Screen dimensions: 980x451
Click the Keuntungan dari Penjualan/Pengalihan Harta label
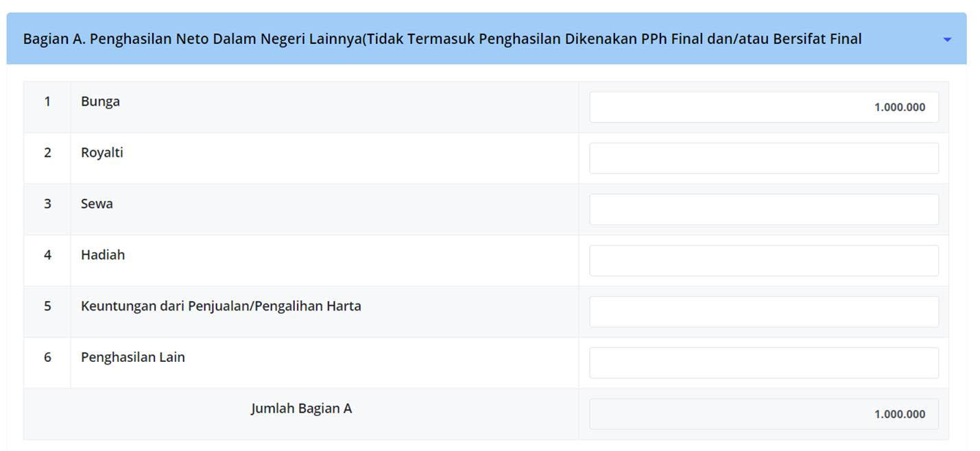(221, 306)
